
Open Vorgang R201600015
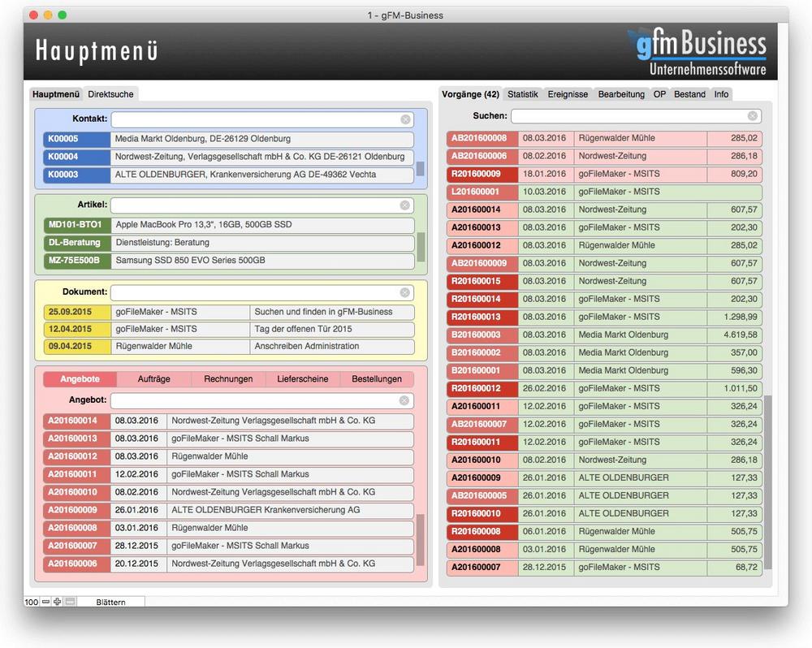tap(482, 281)
